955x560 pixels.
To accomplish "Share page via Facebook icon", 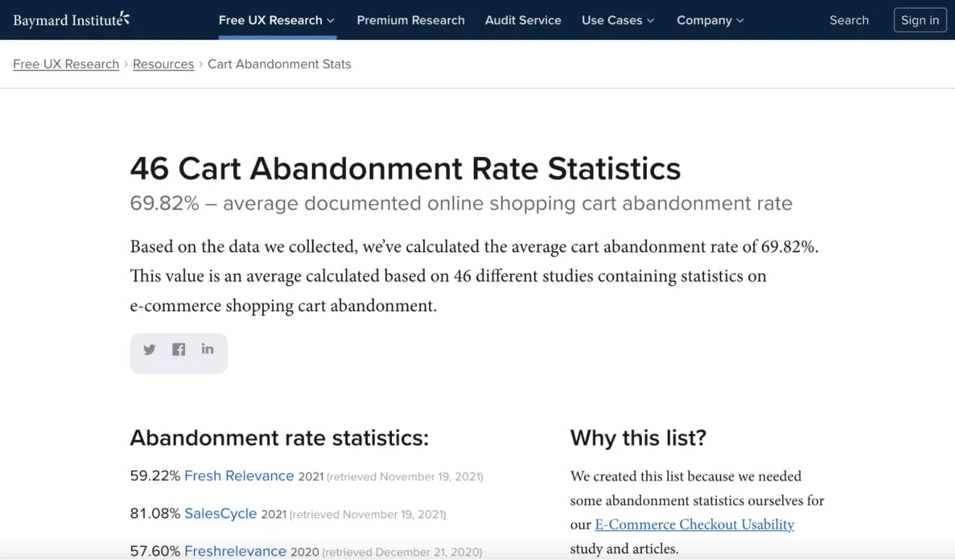I will tap(179, 349).
